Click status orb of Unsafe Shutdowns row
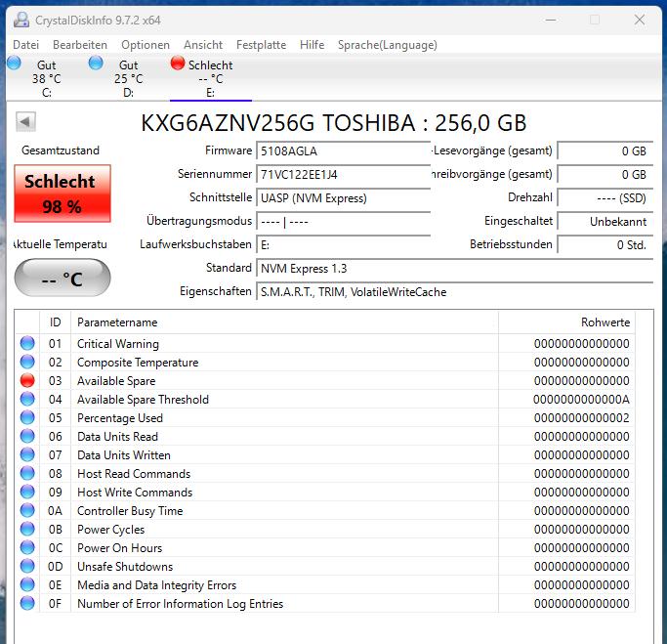This screenshot has width=667, height=644. click(x=27, y=566)
